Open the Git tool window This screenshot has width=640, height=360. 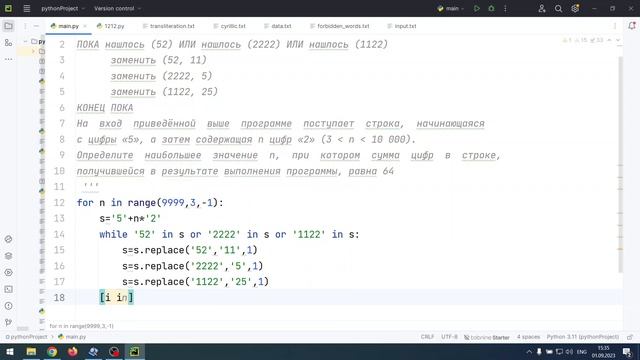[x=8, y=322]
